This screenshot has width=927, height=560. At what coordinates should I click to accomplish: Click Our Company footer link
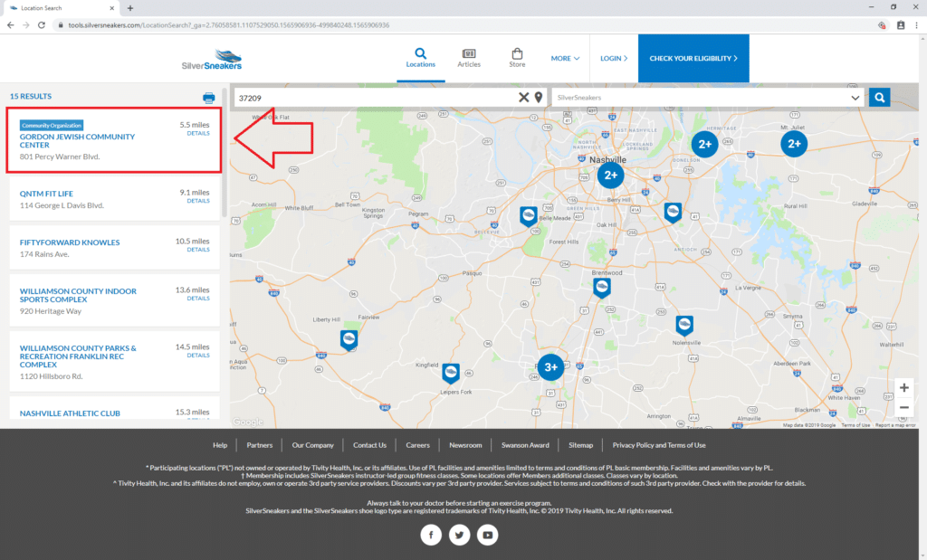pos(312,445)
